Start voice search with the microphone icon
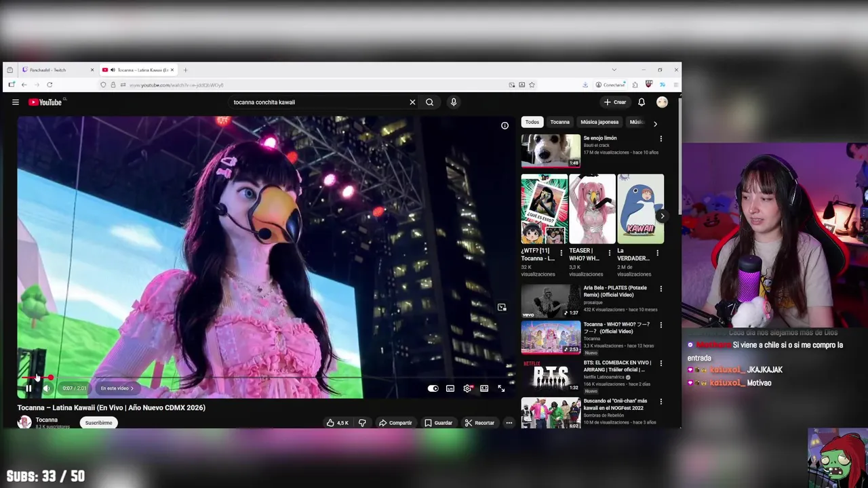This screenshot has width=868, height=488. coord(454,102)
